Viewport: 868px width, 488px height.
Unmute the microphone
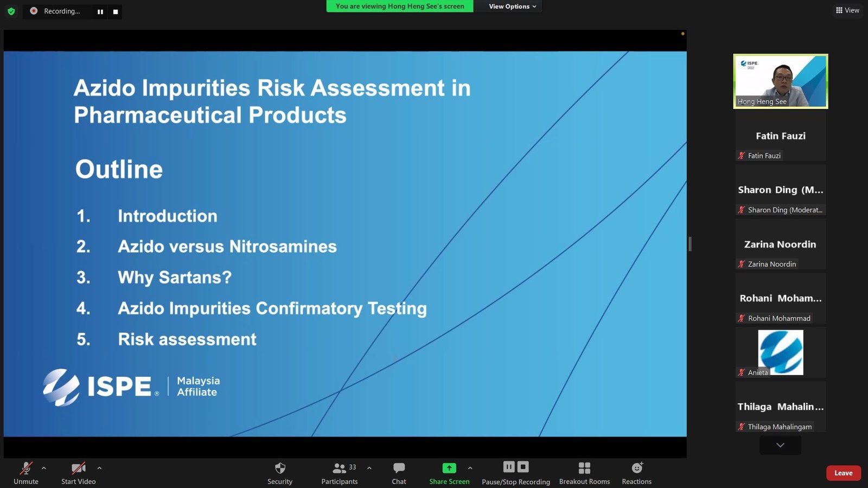pyautogui.click(x=26, y=468)
